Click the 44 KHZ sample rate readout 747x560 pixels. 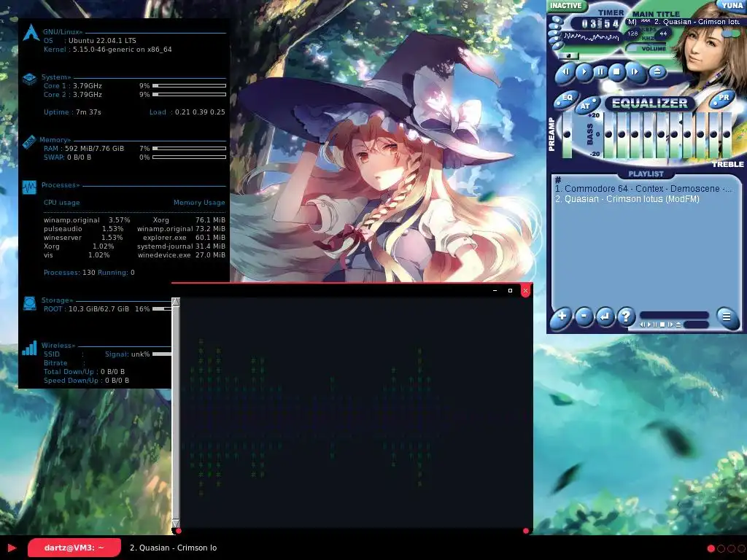pyautogui.click(x=663, y=34)
